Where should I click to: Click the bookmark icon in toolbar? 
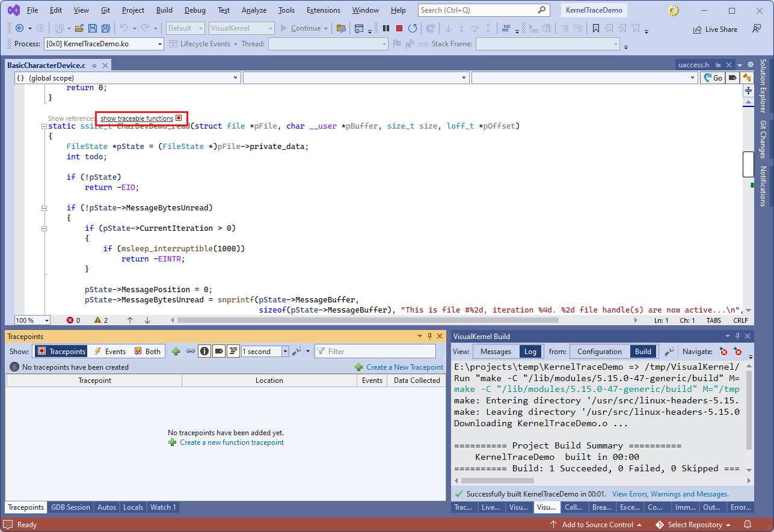click(595, 28)
